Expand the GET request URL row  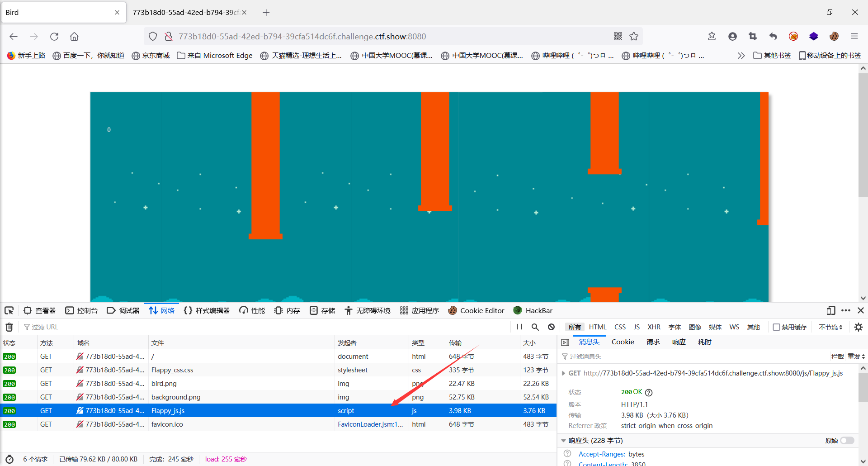pyautogui.click(x=563, y=373)
